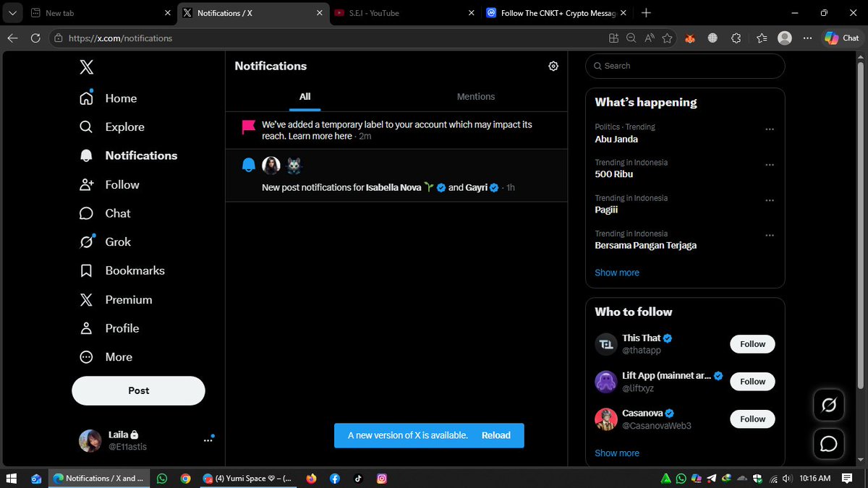This screenshot has width=868, height=488.
Task: Open the Pagiii trending topic
Action: tap(605, 210)
